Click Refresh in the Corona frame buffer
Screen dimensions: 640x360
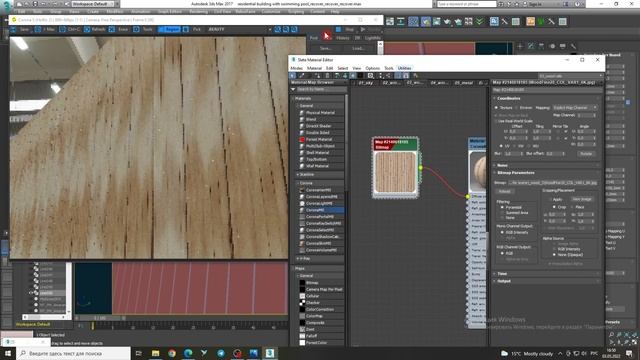tap(95, 29)
